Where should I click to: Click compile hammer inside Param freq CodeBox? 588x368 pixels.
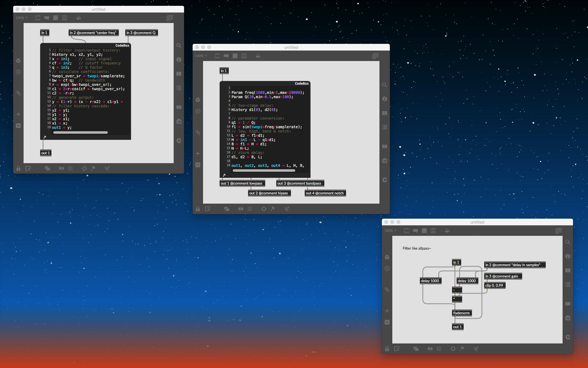(x=224, y=175)
